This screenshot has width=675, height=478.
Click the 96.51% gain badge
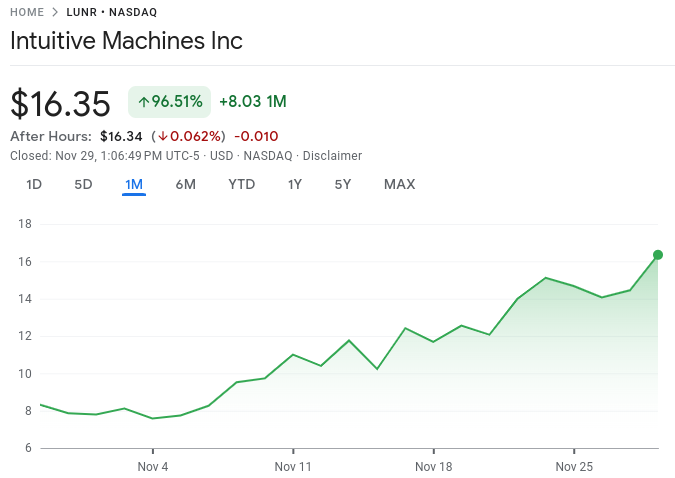[x=169, y=102]
